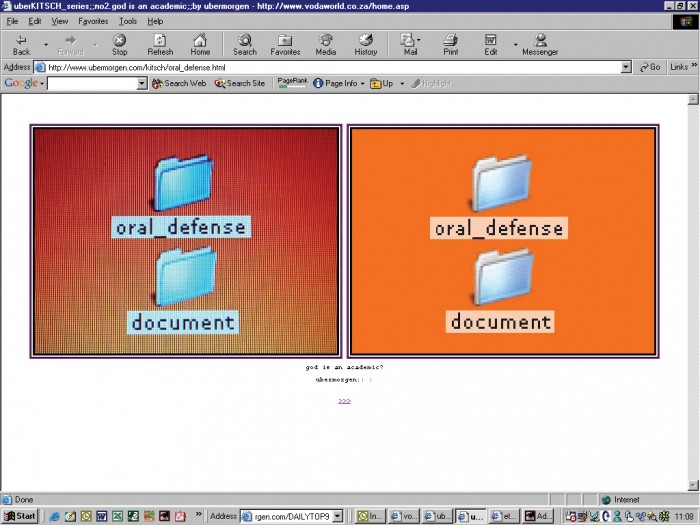Stop page loading with Stop icon
Image resolution: width=700 pixels, height=525 pixels.
(x=119, y=45)
